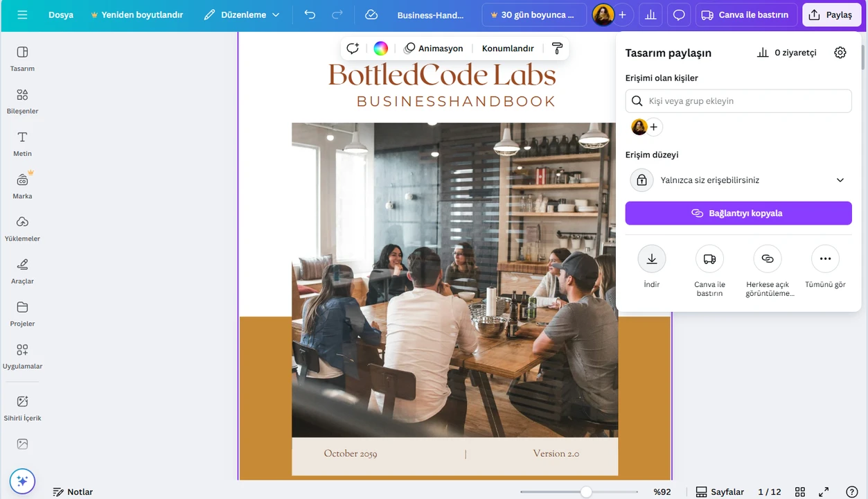Open grid view thumbnails icon

pyautogui.click(x=800, y=491)
